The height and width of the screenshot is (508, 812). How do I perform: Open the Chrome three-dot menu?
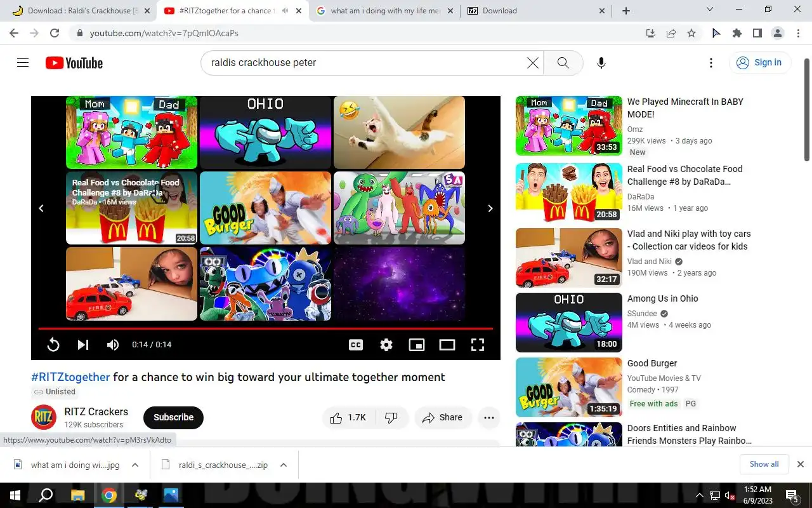coord(797,33)
